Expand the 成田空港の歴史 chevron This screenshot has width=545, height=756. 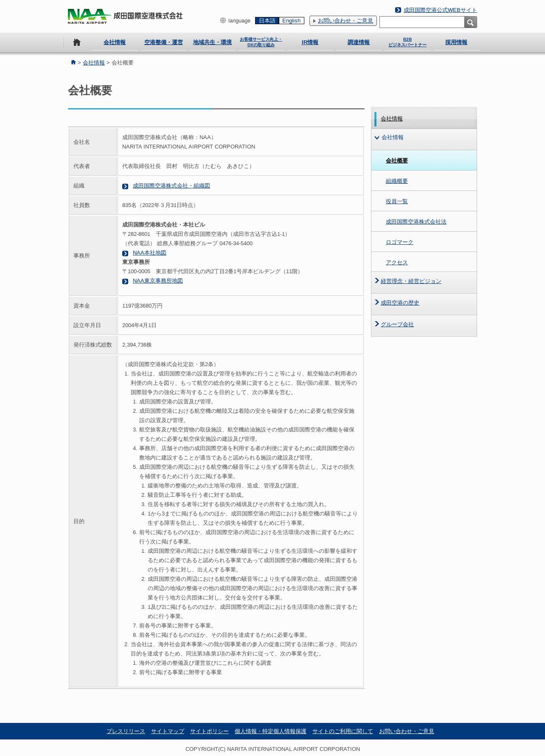(x=376, y=302)
